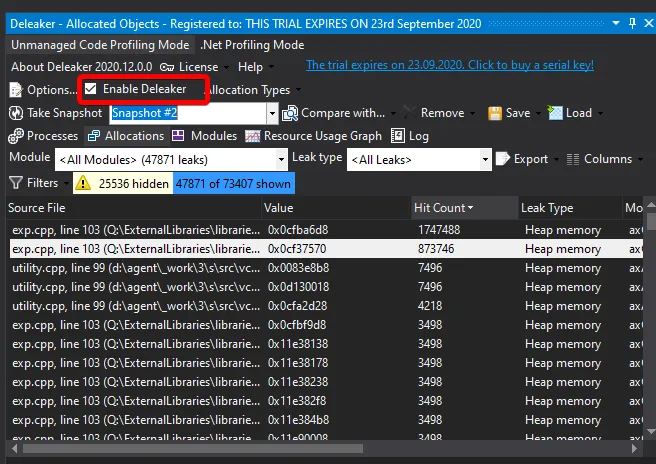Select row with value 0x0cfa2d28
Viewport: 656px width, 464px height.
[326, 306]
